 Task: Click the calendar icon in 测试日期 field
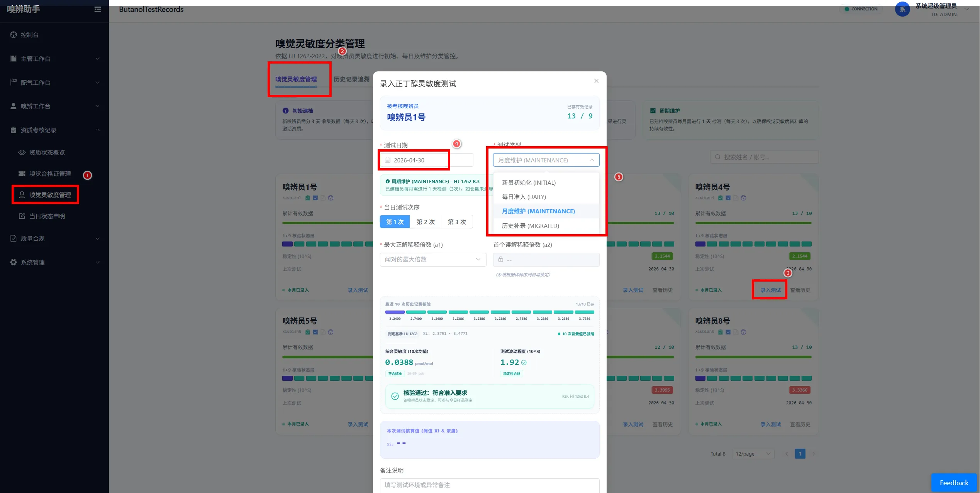coord(388,160)
